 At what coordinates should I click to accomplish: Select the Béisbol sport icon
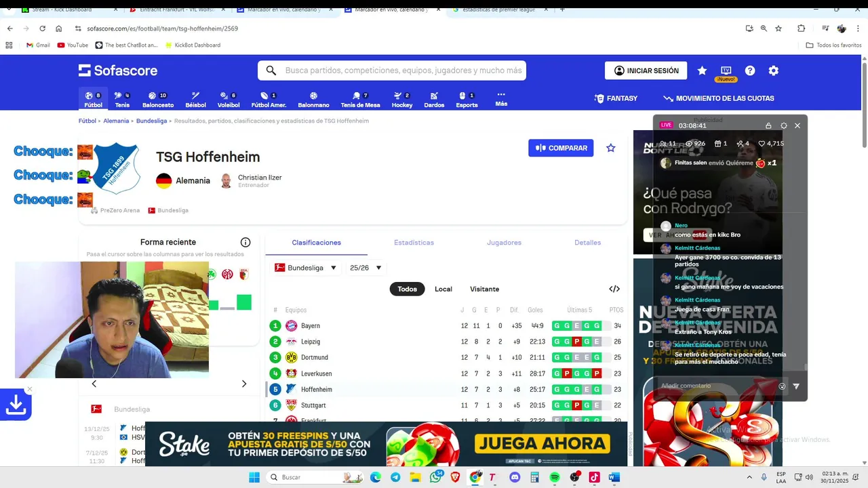pyautogui.click(x=195, y=100)
